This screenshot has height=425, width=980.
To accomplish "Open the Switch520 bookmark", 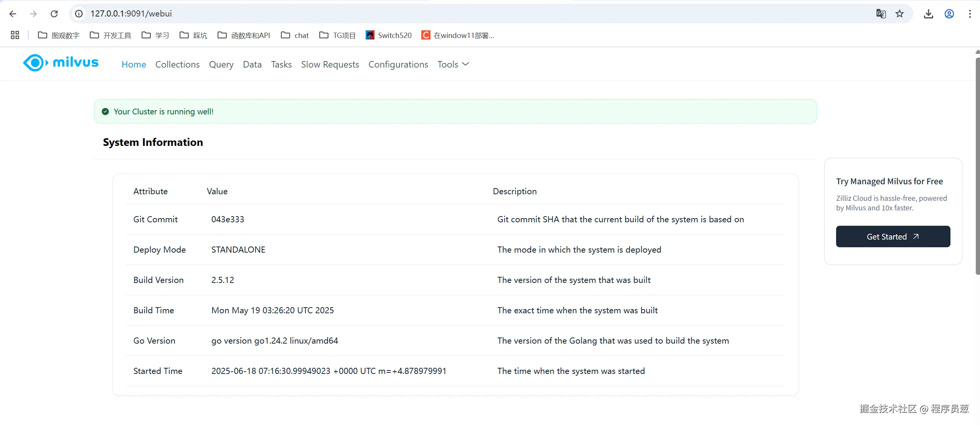I will [x=388, y=35].
